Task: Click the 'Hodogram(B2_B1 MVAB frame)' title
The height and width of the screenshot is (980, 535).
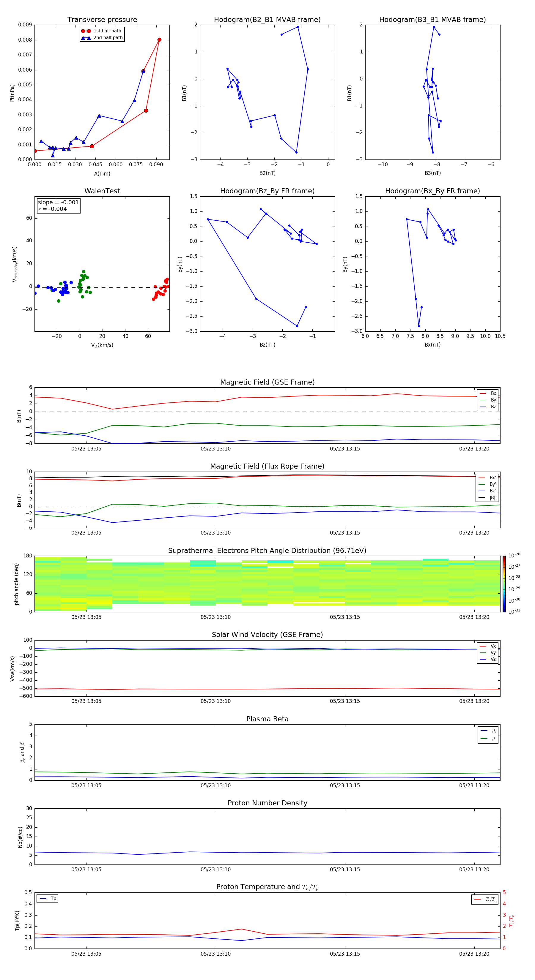Action: point(267,20)
